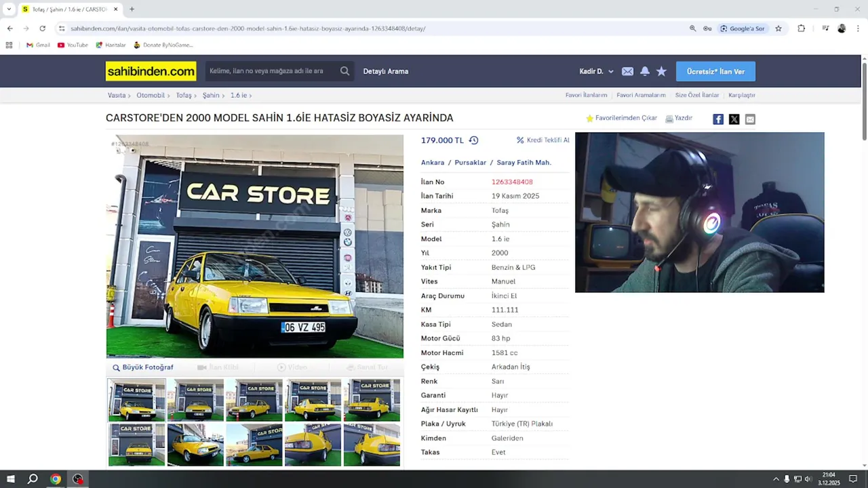
Task: Switch to Büyük Fotoğraf tab
Action: point(143,367)
